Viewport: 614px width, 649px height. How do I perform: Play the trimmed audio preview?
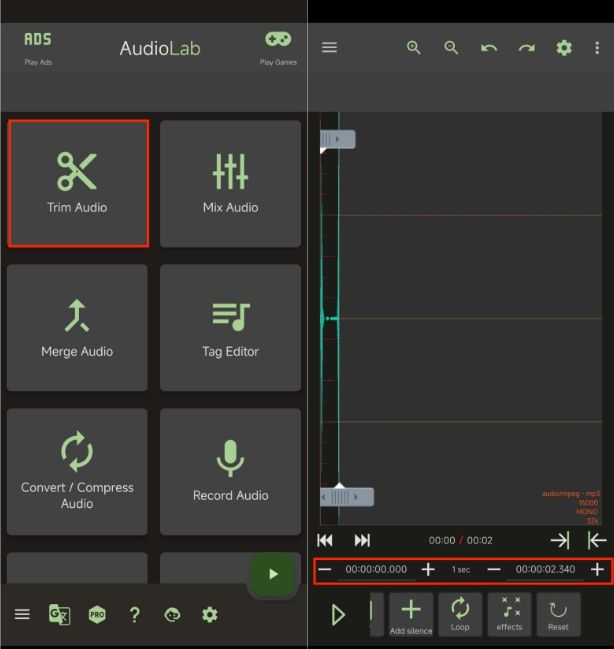point(338,614)
